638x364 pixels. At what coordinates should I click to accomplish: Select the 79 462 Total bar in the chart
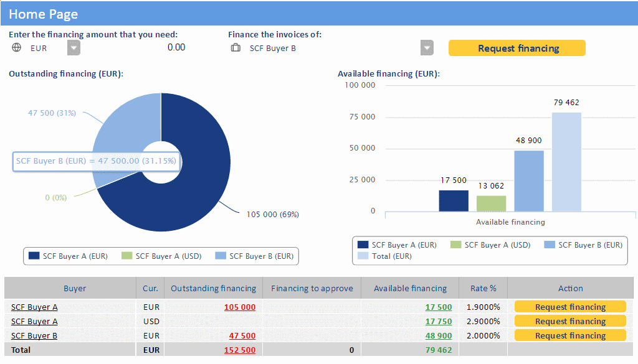pyautogui.click(x=566, y=162)
